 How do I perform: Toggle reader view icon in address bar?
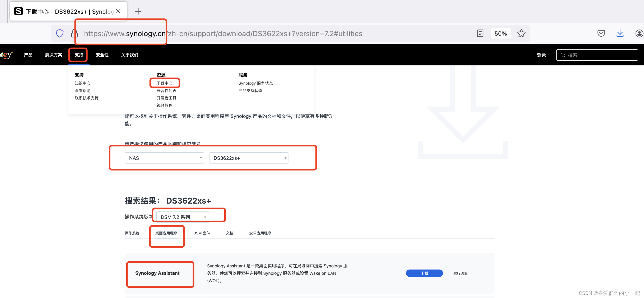[x=480, y=33]
